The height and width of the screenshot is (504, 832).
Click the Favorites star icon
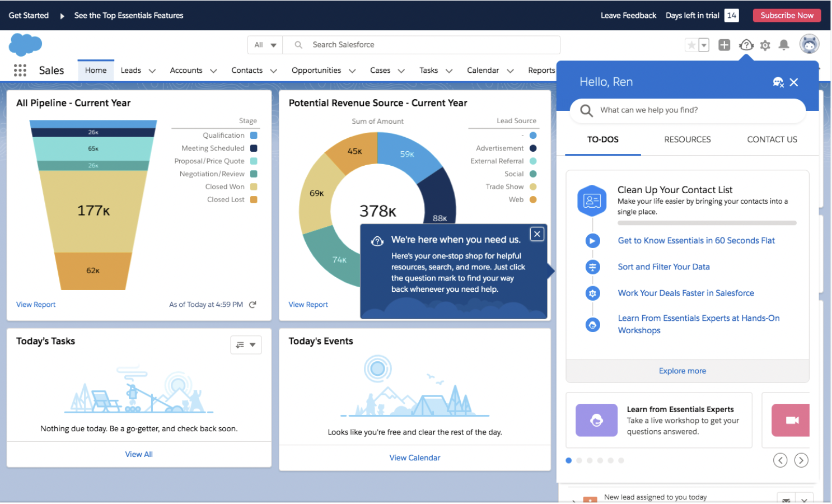691,45
